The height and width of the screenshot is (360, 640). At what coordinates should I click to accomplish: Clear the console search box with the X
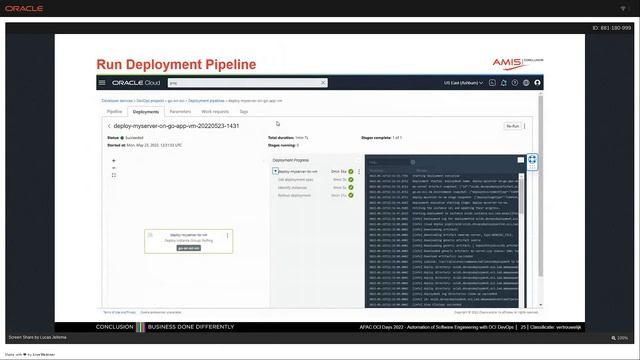point(323,82)
